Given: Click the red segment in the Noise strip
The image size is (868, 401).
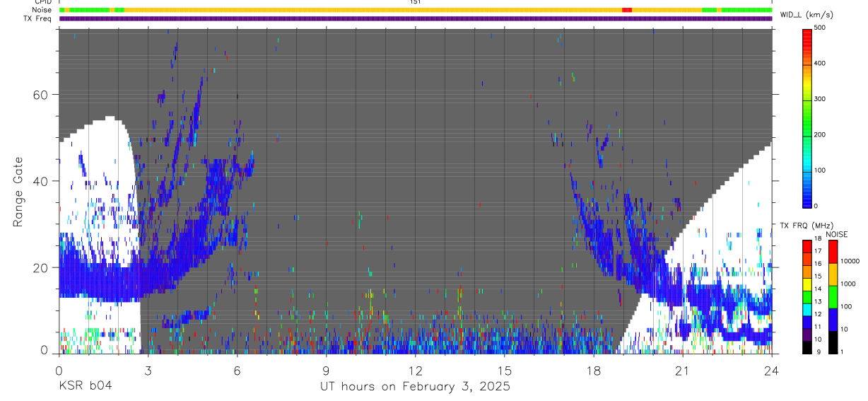Looking at the screenshot, I should [626, 10].
